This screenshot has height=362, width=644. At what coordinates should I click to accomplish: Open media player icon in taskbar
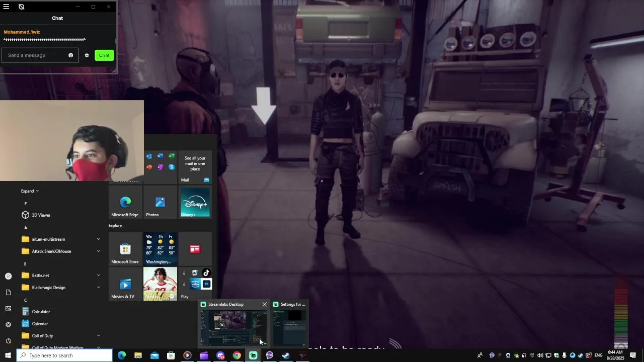point(187,355)
